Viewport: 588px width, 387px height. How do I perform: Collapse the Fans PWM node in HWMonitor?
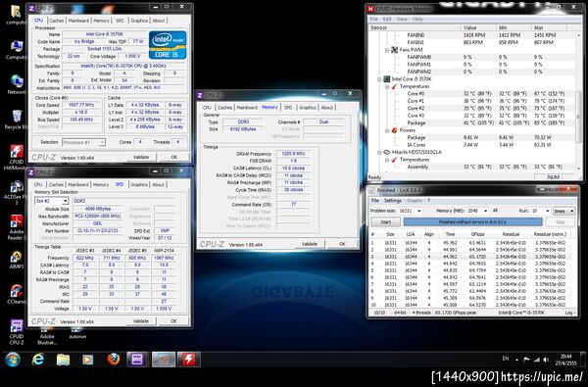[x=387, y=50]
